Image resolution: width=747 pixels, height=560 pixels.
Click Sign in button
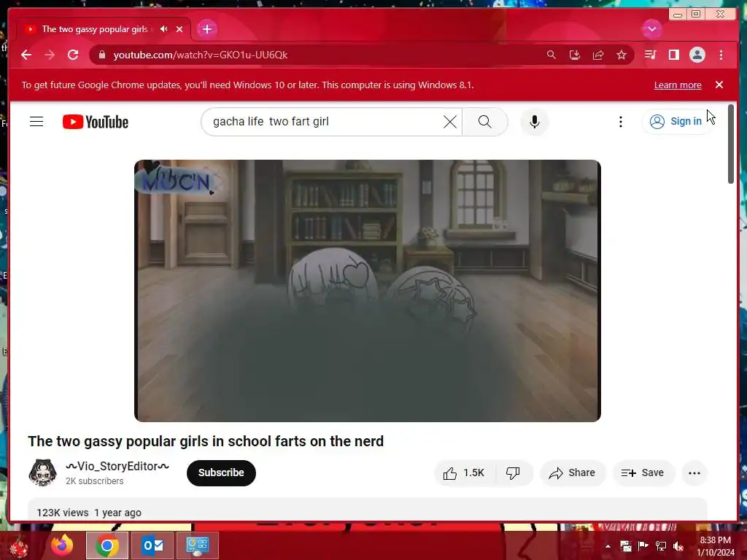pyautogui.click(x=676, y=122)
